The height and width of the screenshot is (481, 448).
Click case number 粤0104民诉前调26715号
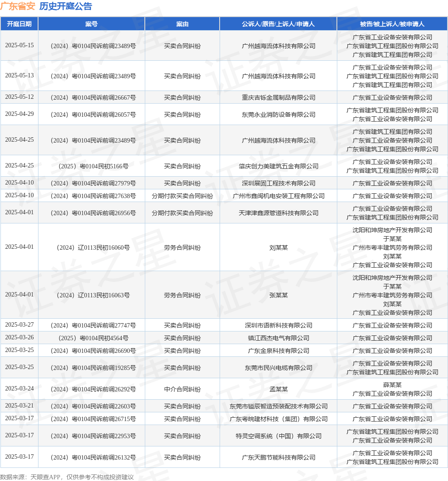93,419
